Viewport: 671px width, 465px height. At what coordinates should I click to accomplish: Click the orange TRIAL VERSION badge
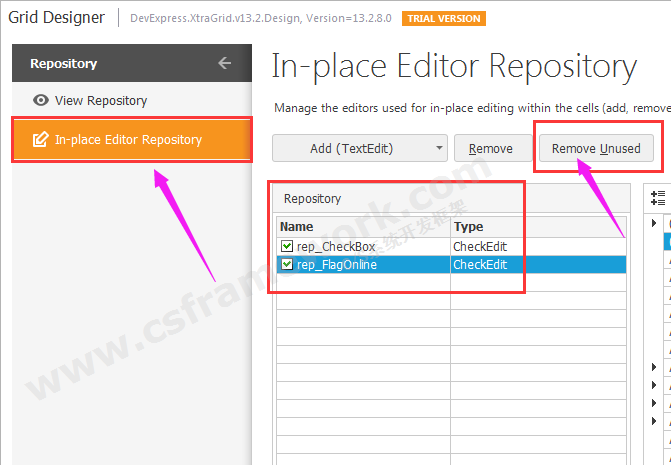[x=443, y=18]
